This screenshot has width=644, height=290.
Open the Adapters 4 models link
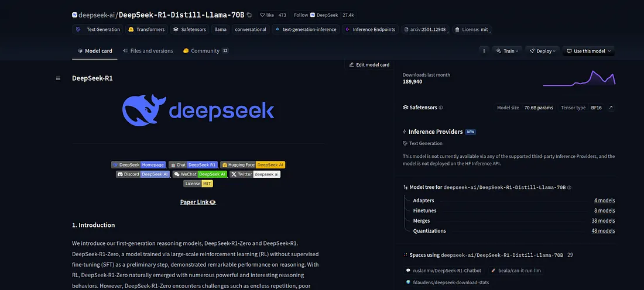605,201
